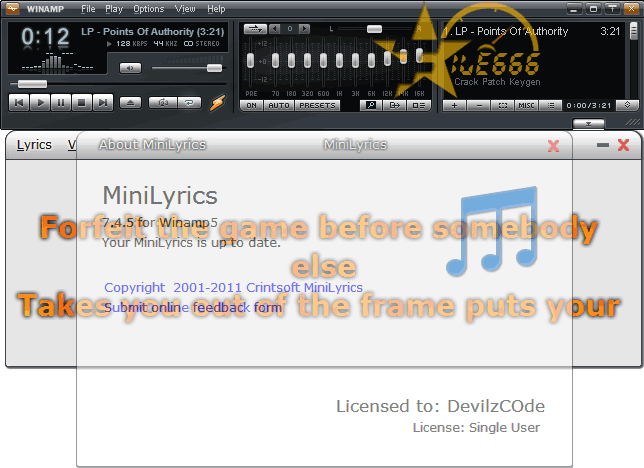
Task: Minimize the MiniLyrics window
Action: [603, 145]
